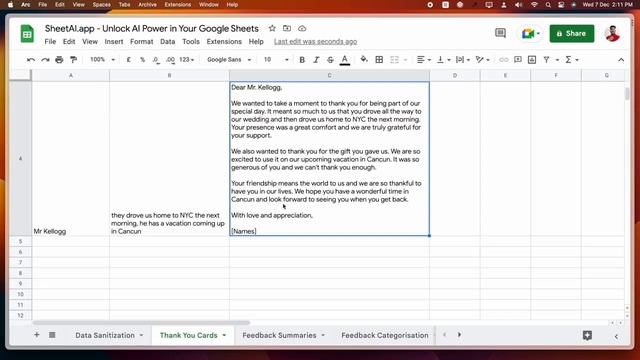640x360 pixels.
Task: Click the 'Last edit was seconds ago' link
Action: pos(316,42)
